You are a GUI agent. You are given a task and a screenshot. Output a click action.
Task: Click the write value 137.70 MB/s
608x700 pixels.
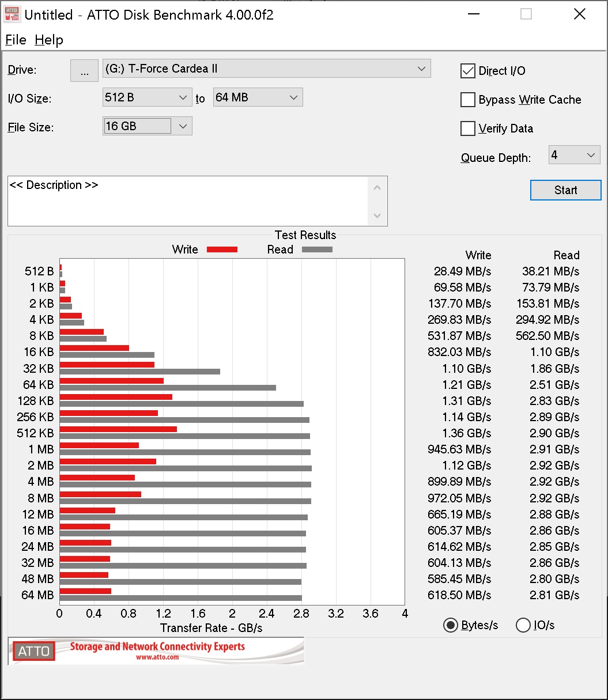(x=459, y=304)
